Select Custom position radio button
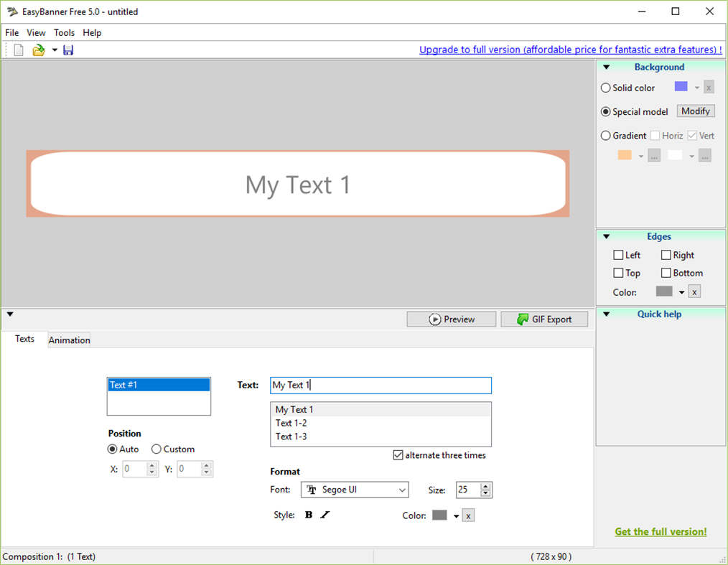The width and height of the screenshot is (728, 565). (157, 449)
